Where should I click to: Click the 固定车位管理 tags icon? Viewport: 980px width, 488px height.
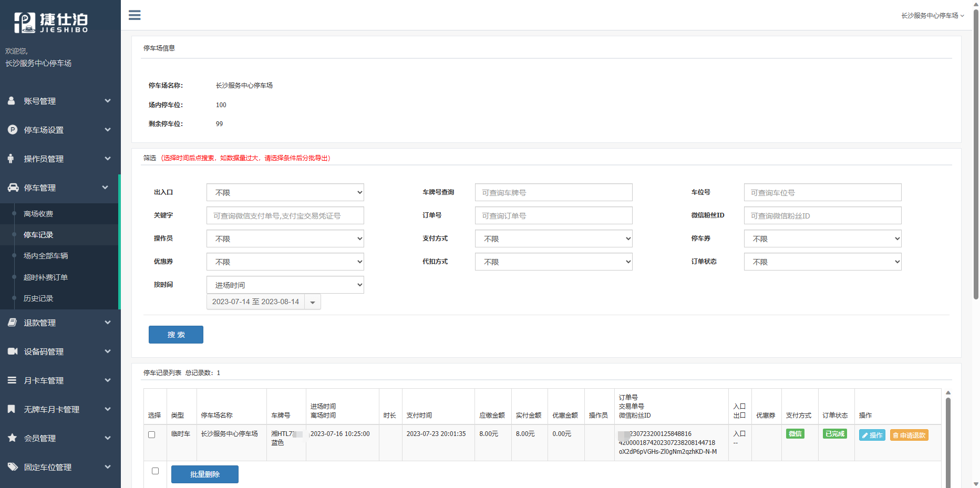coord(13,466)
